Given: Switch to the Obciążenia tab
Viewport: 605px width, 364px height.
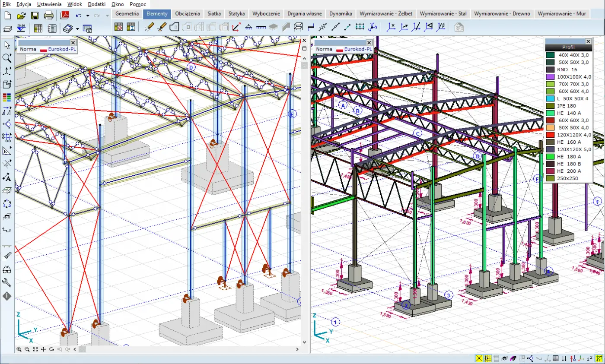Looking at the screenshot, I should 187,14.
